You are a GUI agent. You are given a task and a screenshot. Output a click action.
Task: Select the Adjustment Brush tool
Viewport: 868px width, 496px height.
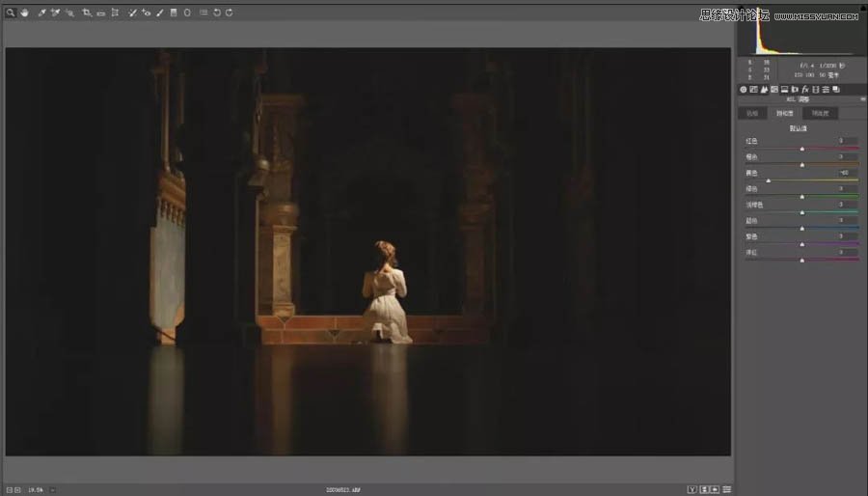click(x=160, y=13)
